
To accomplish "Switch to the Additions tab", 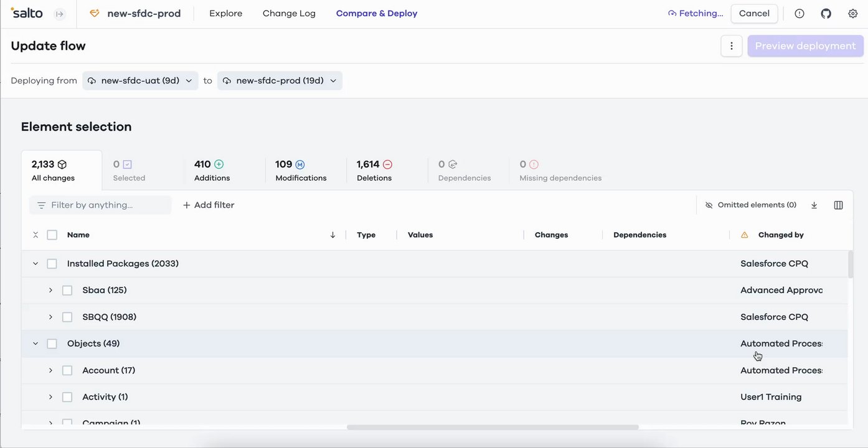I will (212, 170).
